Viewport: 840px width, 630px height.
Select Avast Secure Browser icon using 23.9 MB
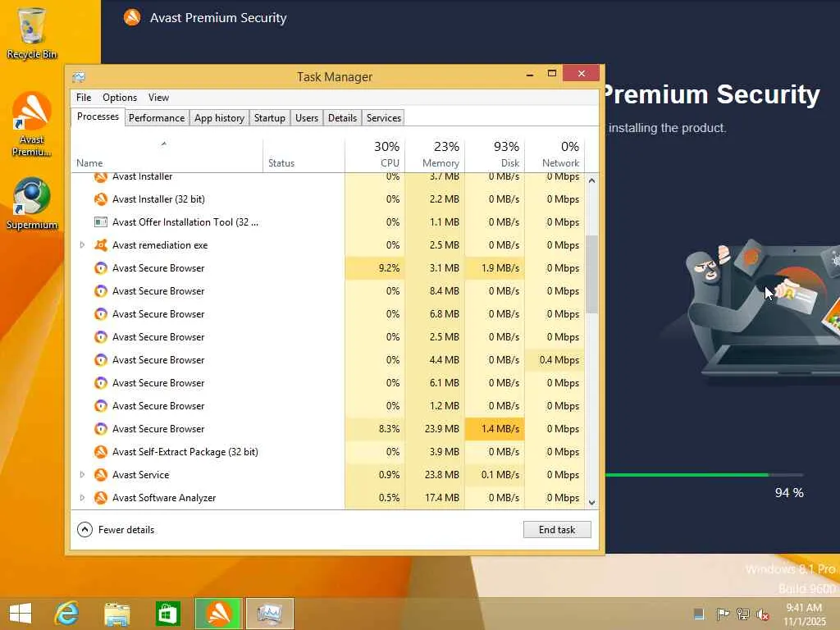101,428
